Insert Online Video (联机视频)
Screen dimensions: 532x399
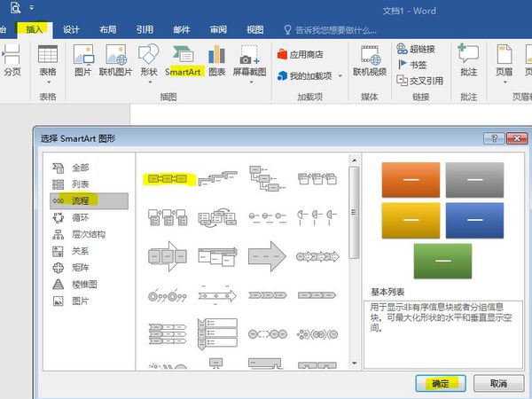(x=370, y=60)
